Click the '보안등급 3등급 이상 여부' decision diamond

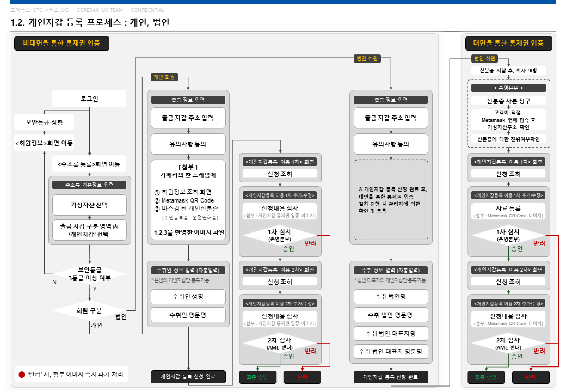click(x=90, y=274)
